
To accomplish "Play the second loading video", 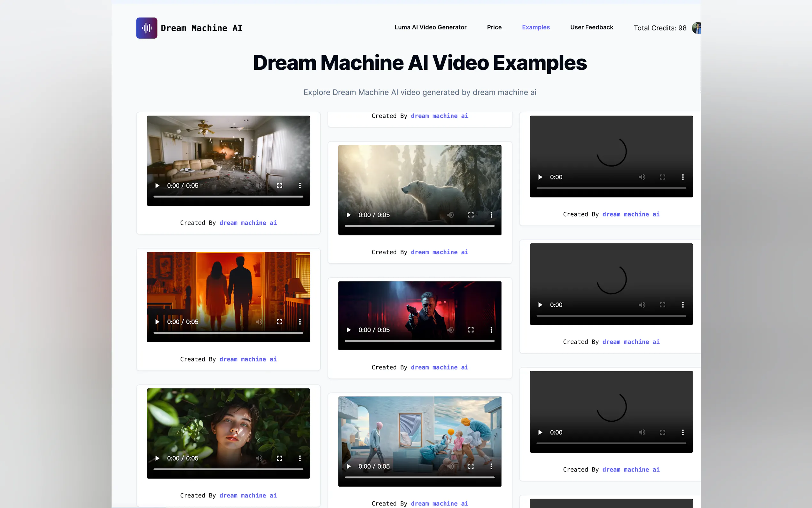I will coord(540,305).
